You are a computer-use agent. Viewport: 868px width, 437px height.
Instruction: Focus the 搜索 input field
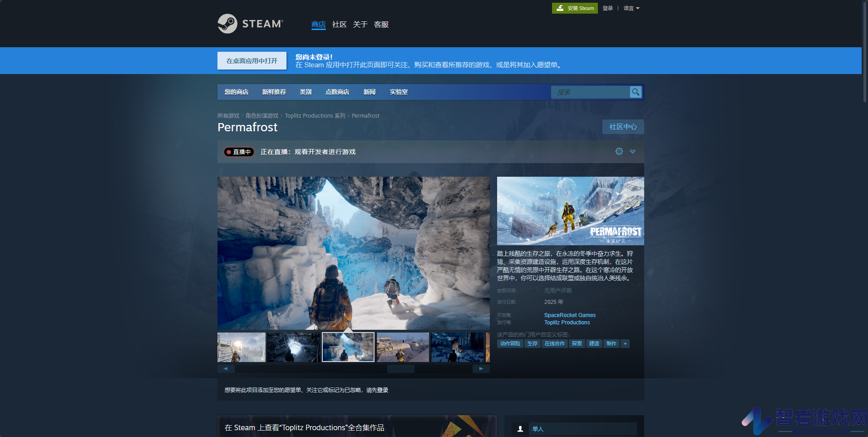click(x=590, y=92)
